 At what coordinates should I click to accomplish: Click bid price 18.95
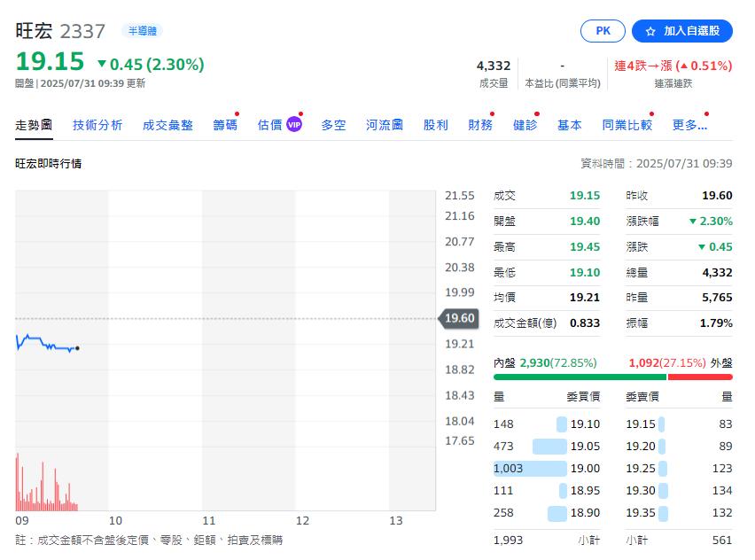point(585,491)
